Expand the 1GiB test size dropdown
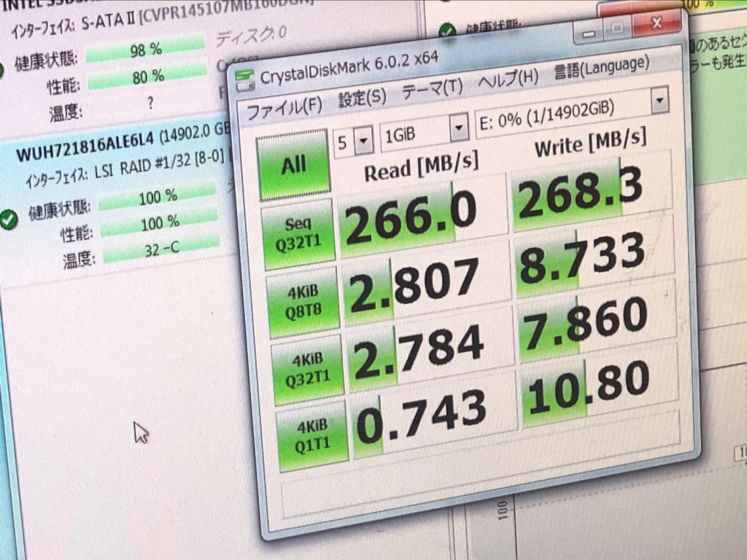The image size is (747, 560). click(458, 130)
